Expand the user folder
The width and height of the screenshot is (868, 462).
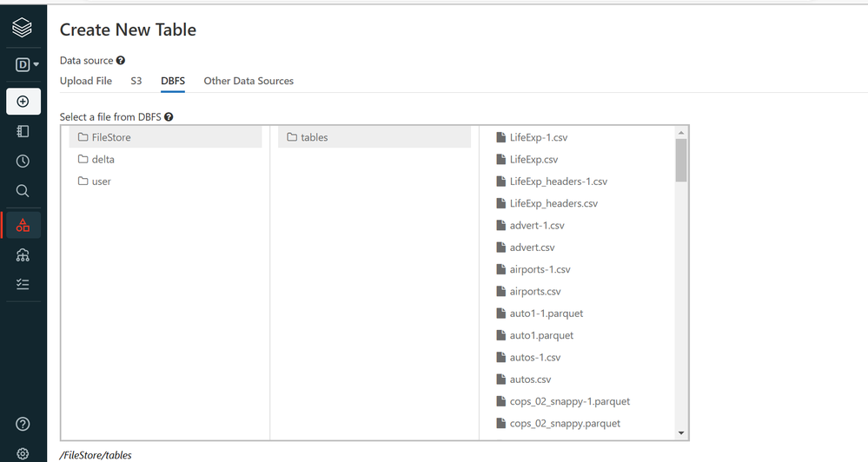[101, 181]
